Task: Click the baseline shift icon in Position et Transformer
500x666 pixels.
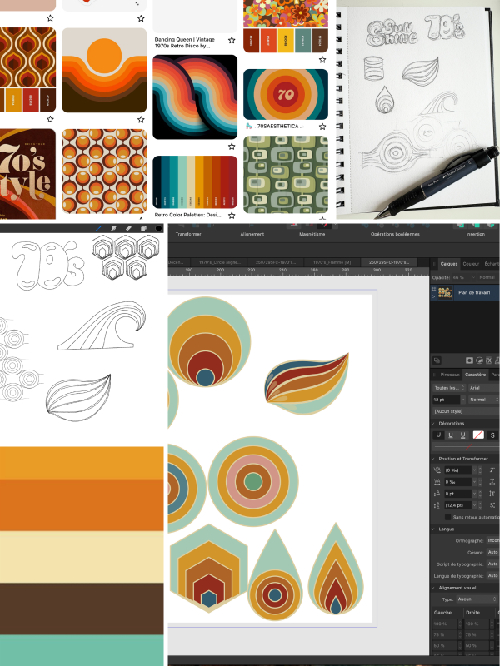Action: (437, 494)
